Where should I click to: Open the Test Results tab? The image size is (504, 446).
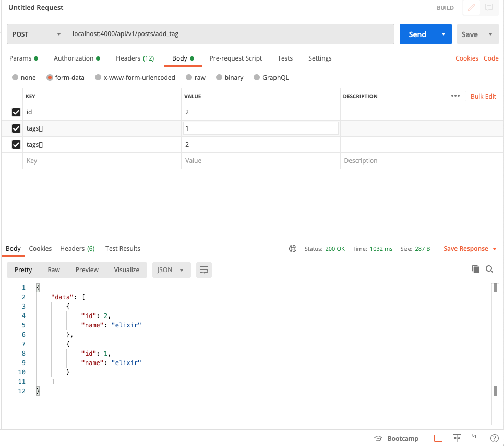(123, 249)
